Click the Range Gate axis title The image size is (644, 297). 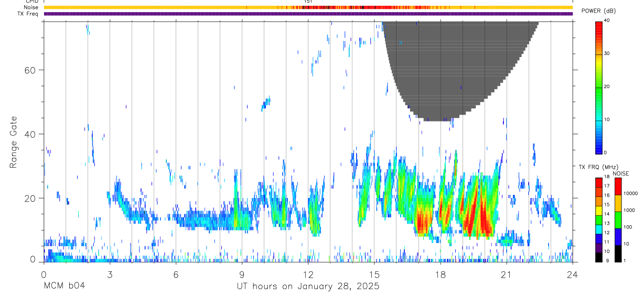pos(14,142)
